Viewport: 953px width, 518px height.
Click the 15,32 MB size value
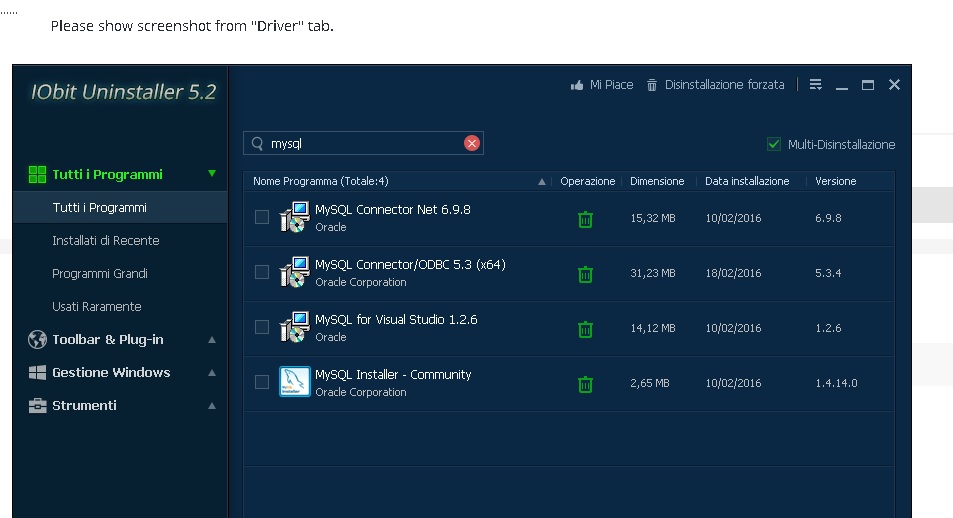(653, 218)
